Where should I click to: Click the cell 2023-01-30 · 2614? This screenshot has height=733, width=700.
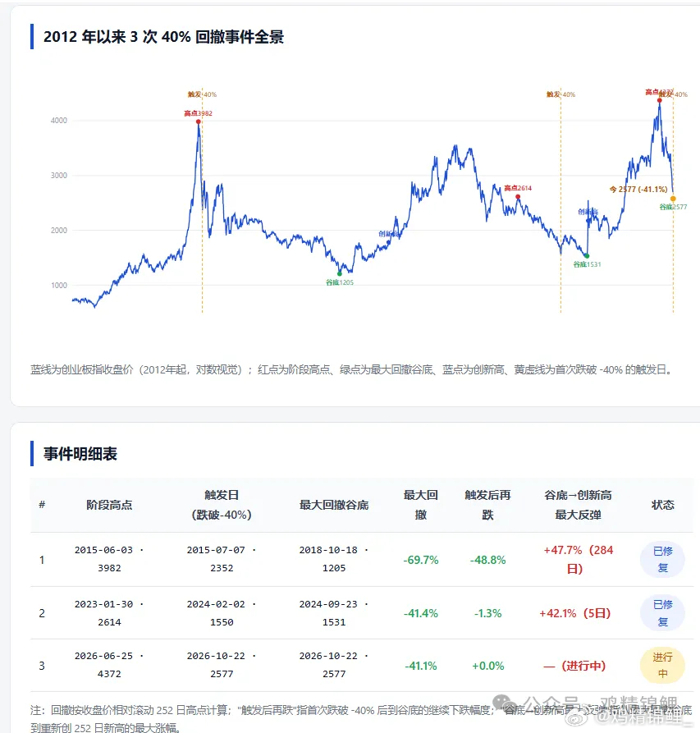(109, 613)
